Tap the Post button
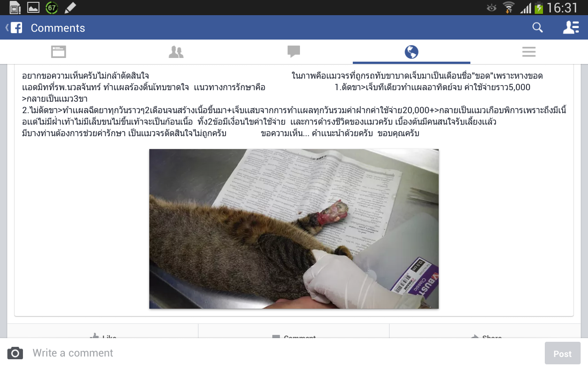Image resolution: width=588 pixels, height=368 pixels. [x=562, y=353]
